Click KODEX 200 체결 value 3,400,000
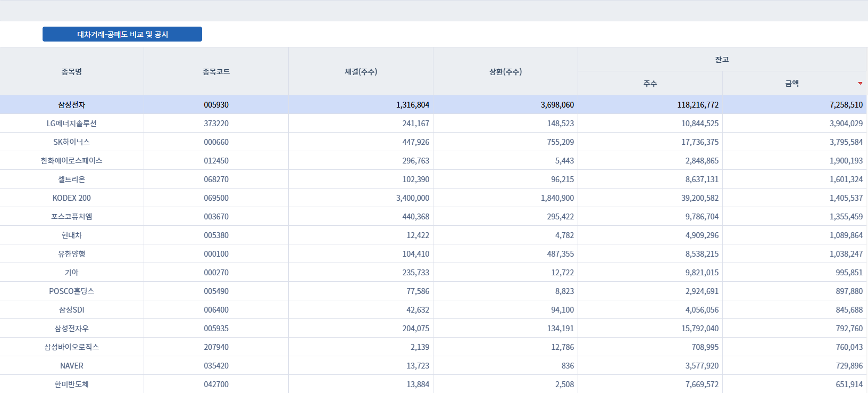 coord(413,198)
